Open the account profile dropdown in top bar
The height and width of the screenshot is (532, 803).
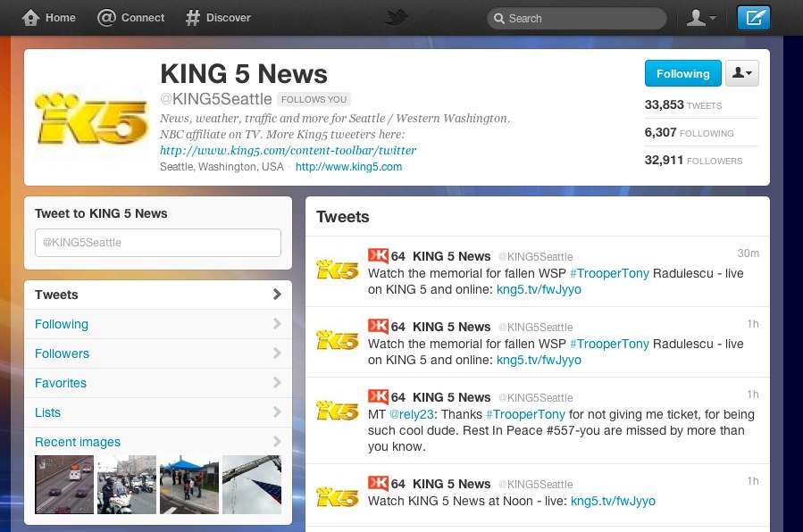pyautogui.click(x=701, y=18)
